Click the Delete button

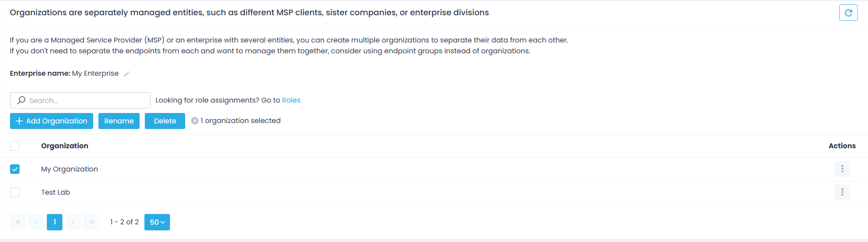pos(165,121)
